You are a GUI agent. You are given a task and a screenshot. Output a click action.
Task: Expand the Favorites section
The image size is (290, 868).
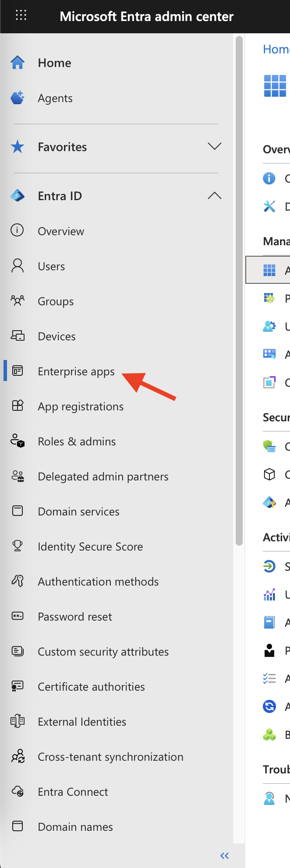coord(214,146)
